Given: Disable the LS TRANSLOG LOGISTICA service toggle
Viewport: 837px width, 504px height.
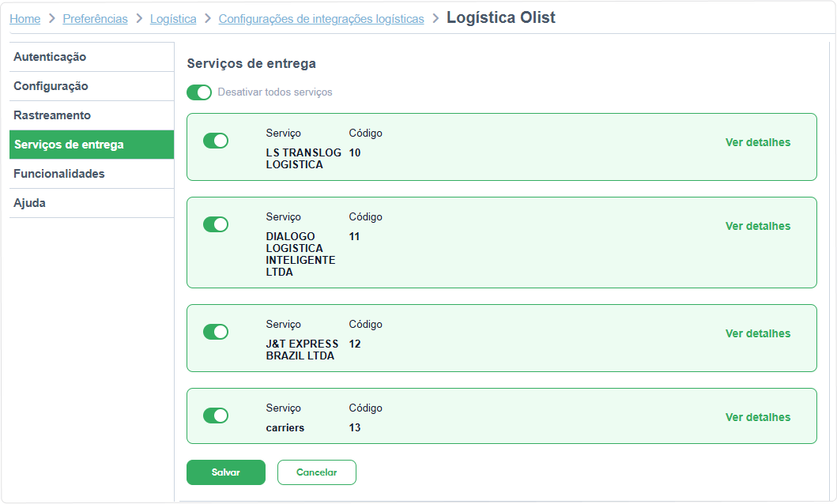Looking at the screenshot, I should click(216, 141).
